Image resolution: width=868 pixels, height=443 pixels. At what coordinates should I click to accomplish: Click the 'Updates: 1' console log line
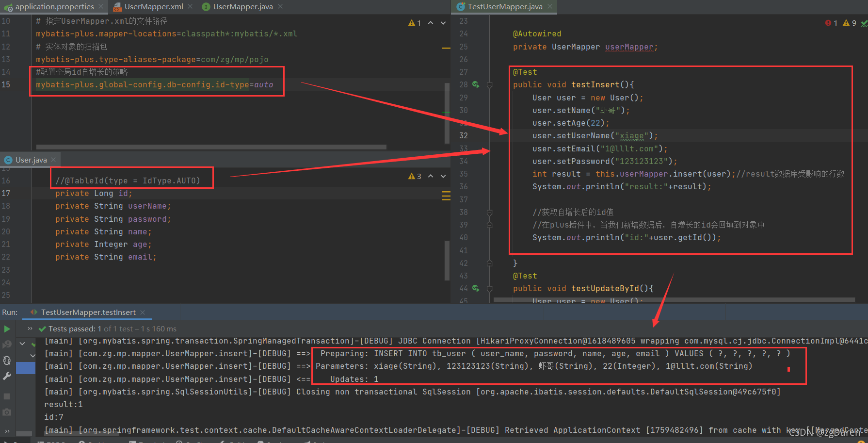click(x=354, y=379)
